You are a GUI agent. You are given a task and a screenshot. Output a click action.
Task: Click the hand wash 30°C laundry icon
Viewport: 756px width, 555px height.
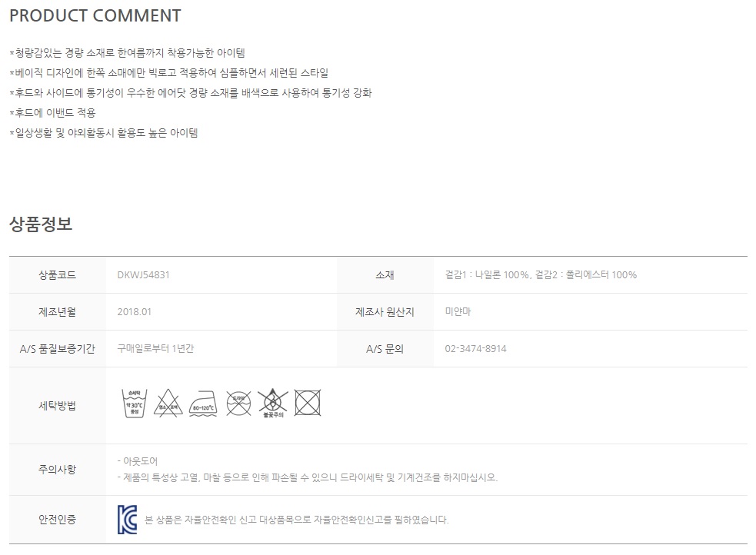135,403
